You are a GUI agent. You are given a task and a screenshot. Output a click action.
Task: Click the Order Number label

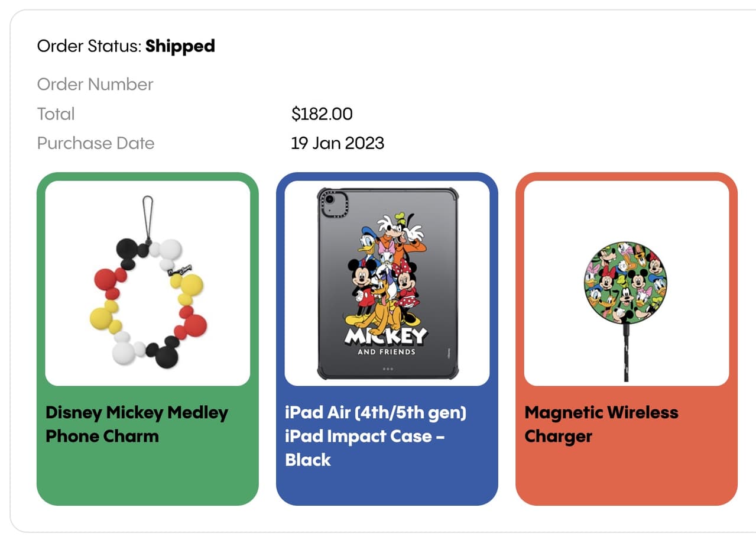click(x=95, y=84)
